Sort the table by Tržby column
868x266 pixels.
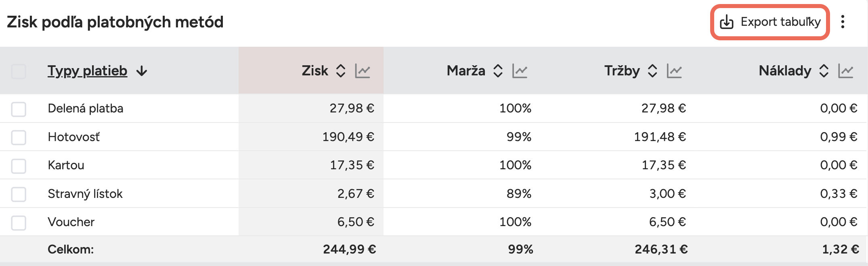653,71
